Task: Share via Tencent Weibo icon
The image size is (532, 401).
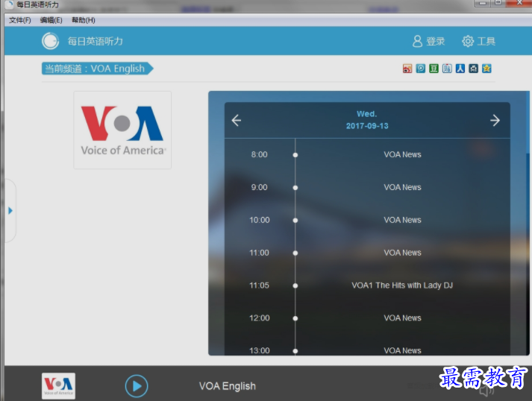Action: pos(420,69)
